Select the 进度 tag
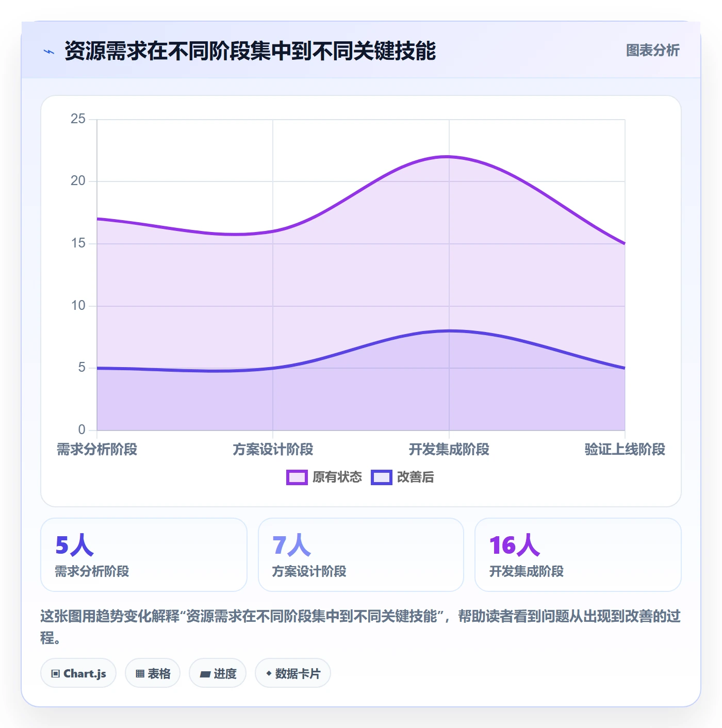The image size is (722, 728). (x=218, y=673)
